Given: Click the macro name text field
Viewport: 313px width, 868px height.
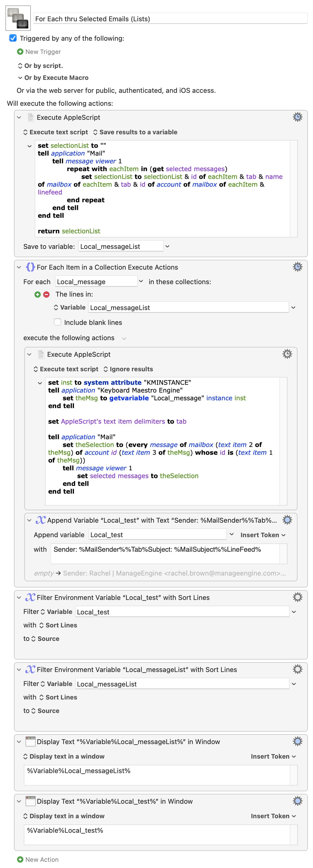Looking at the screenshot, I should tap(170, 19).
